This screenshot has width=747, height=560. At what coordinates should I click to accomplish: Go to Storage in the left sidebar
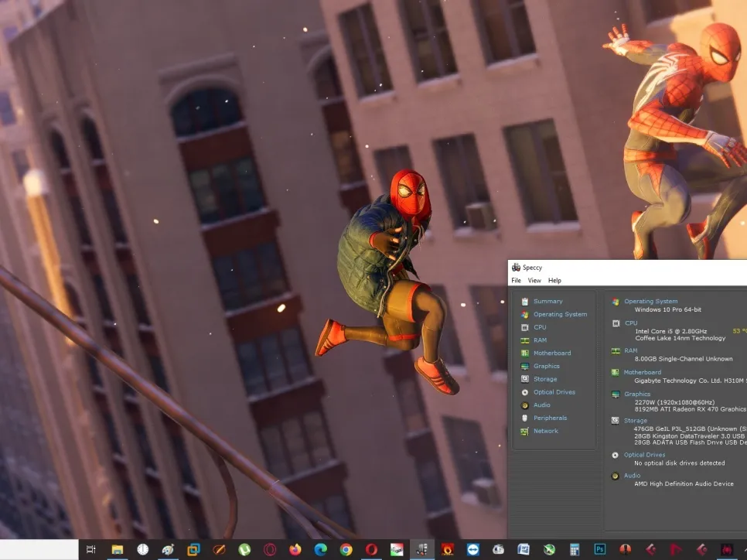coord(544,379)
